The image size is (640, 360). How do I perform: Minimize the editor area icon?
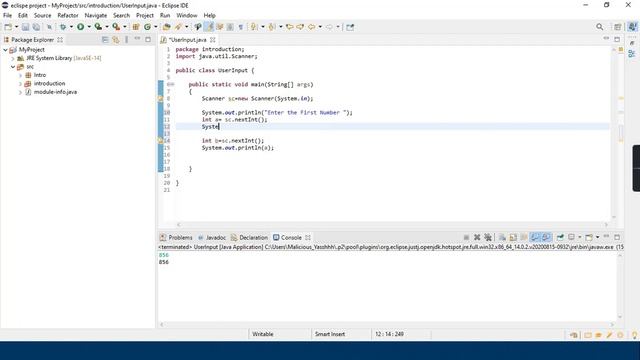[607, 39]
